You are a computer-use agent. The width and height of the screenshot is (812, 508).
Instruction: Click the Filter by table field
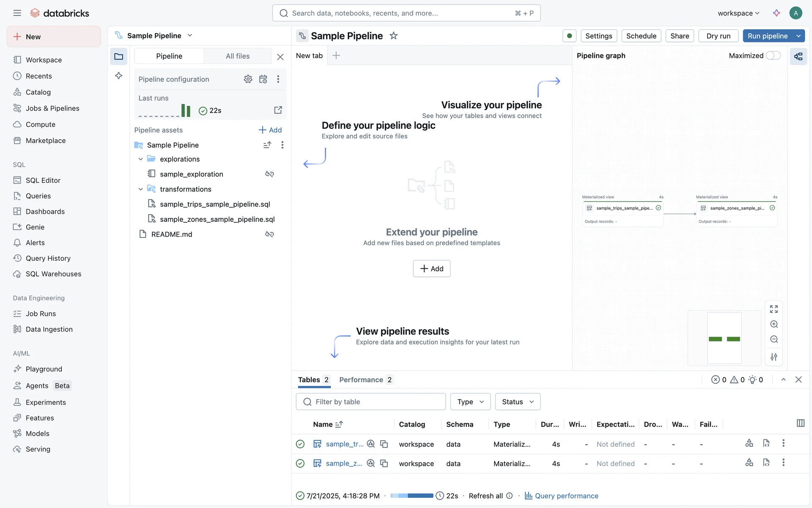tap(371, 402)
